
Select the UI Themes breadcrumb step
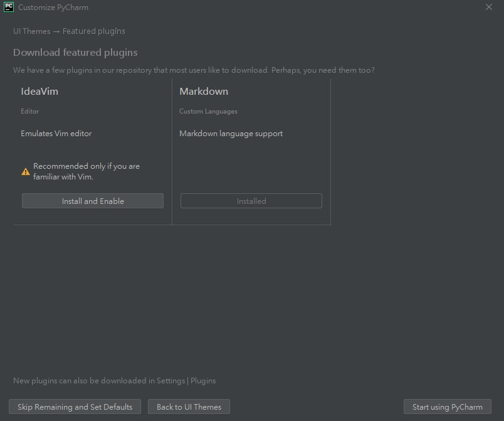(31, 31)
